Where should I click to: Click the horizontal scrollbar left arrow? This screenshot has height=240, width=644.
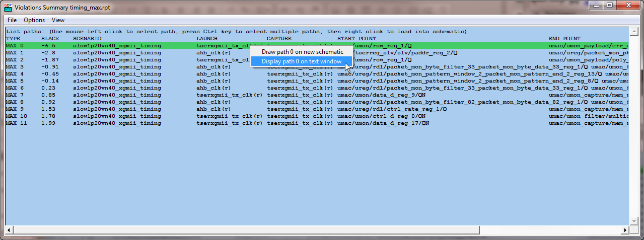[x=9, y=230]
